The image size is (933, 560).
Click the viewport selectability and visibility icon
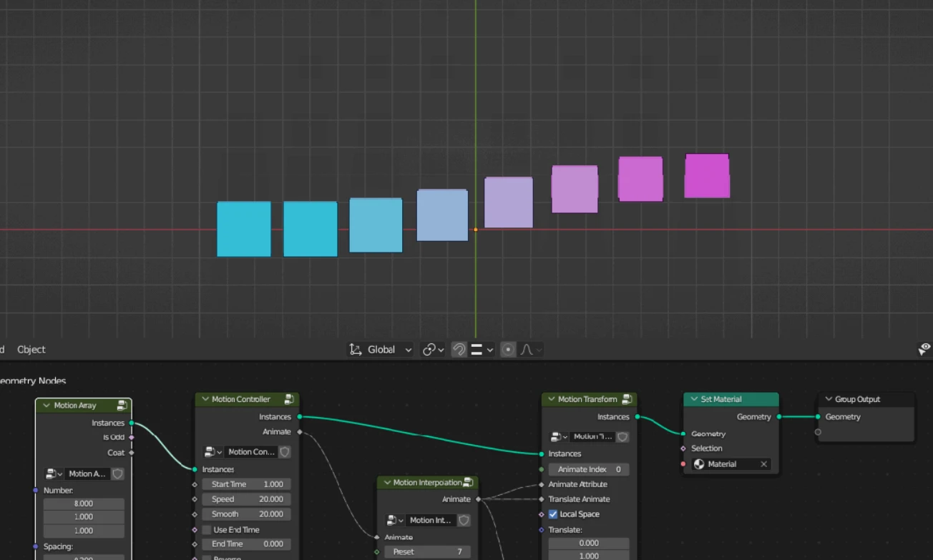924,350
